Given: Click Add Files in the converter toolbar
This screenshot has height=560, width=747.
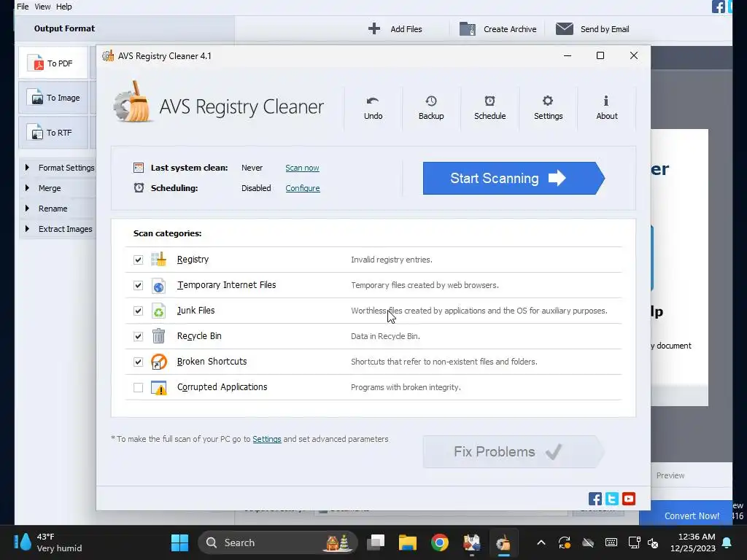Looking at the screenshot, I should coord(395,29).
